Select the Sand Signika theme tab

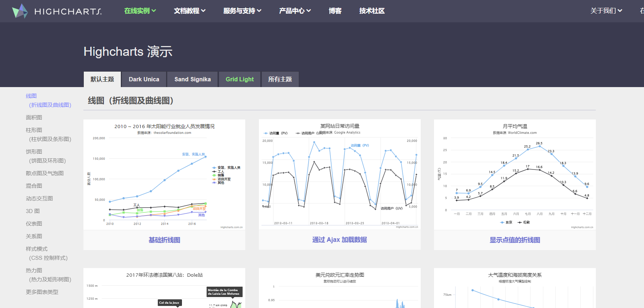pos(192,79)
